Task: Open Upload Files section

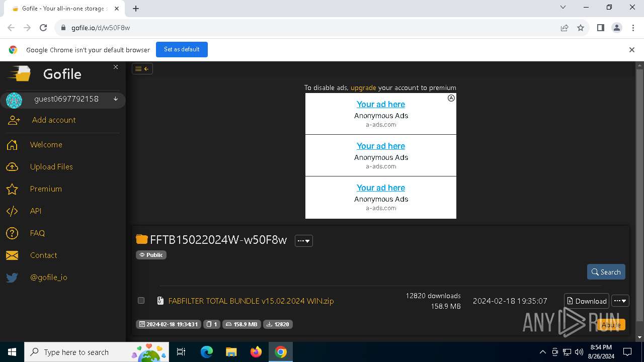Action: coord(51,167)
